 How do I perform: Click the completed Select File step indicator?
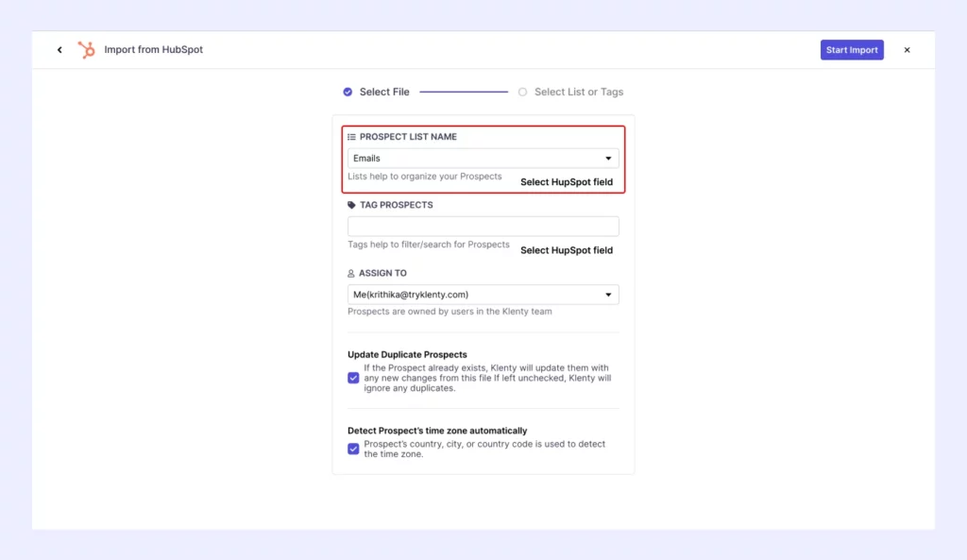348,92
